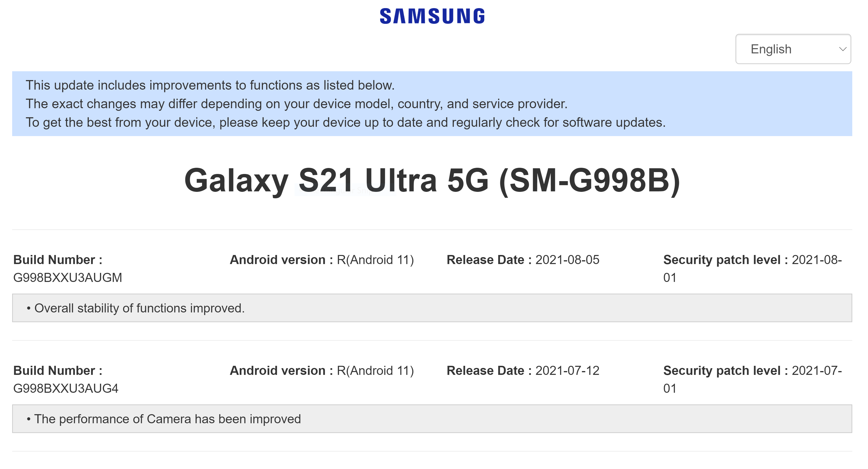
Task: Click the 'To get the best from your device' line
Action: 345,122
